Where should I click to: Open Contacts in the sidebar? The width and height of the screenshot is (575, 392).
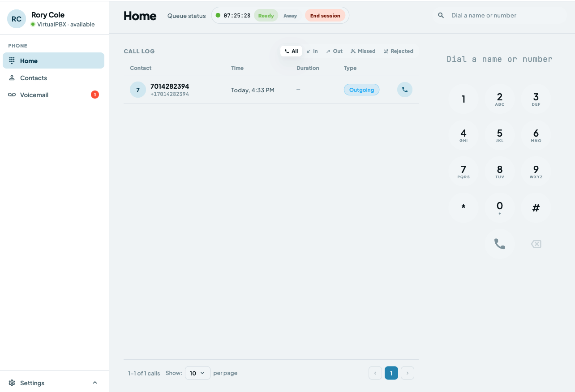pos(54,78)
